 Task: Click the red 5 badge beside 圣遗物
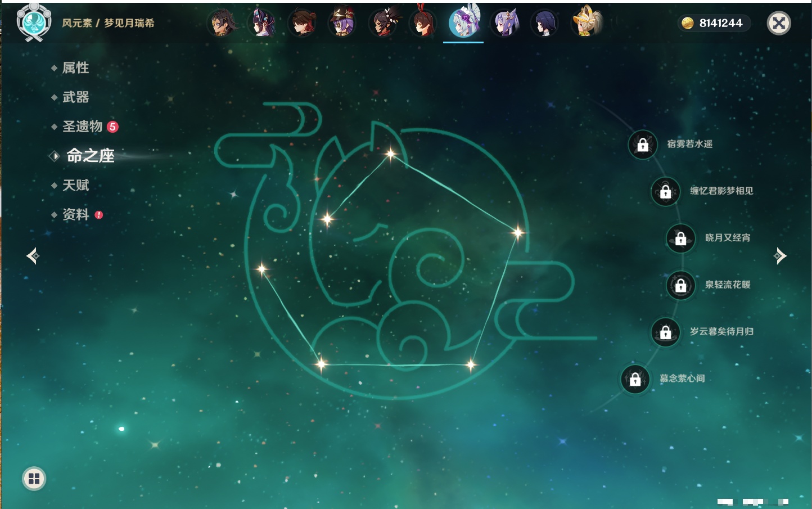112,127
